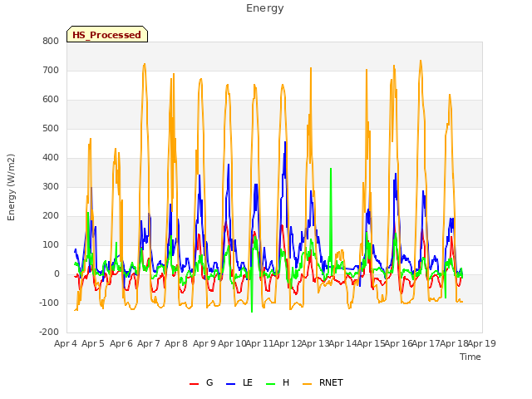Click the Time x-axis label
This screenshot has width=532, height=399.
(470, 357)
